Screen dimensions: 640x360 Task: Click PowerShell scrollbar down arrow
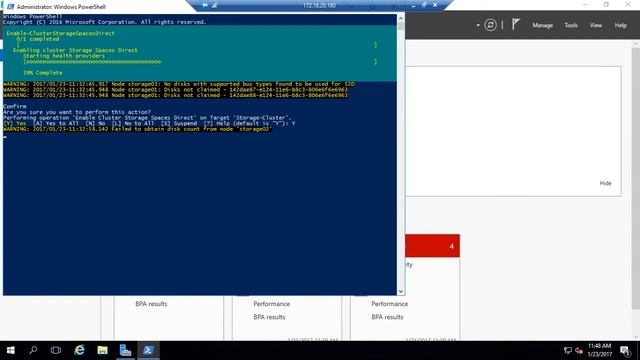[x=400, y=291]
